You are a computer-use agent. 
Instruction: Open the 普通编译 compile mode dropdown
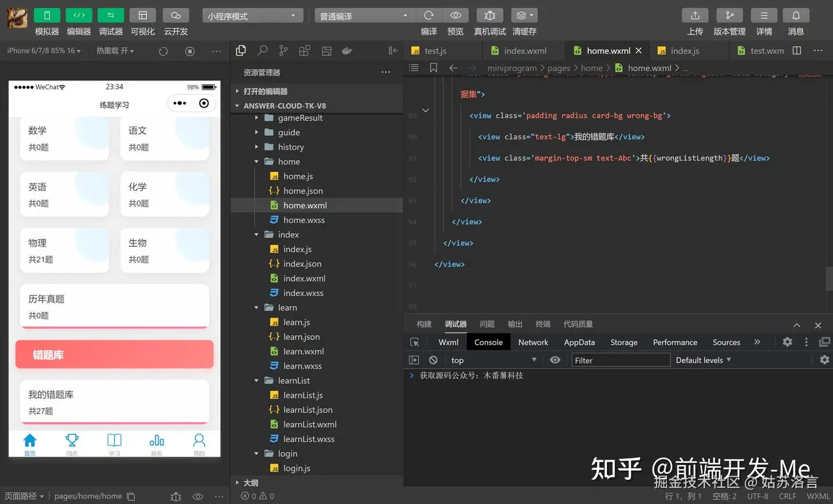(364, 16)
